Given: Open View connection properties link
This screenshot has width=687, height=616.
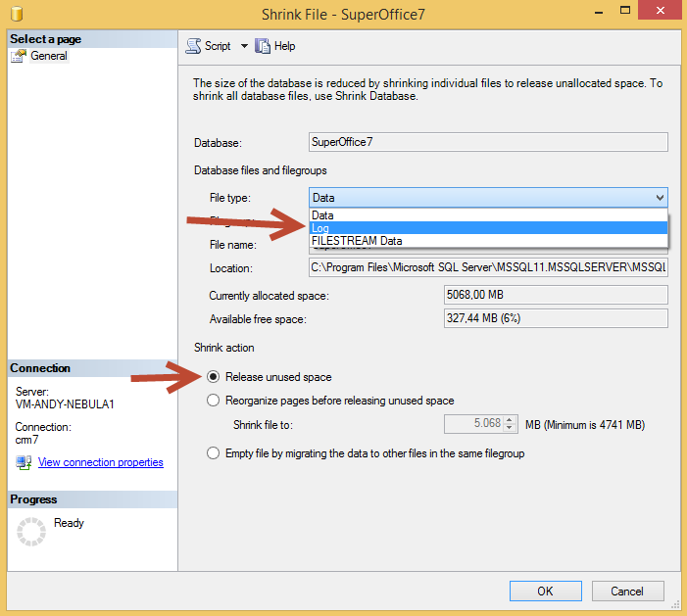Looking at the screenshot, I should (101, 462).
